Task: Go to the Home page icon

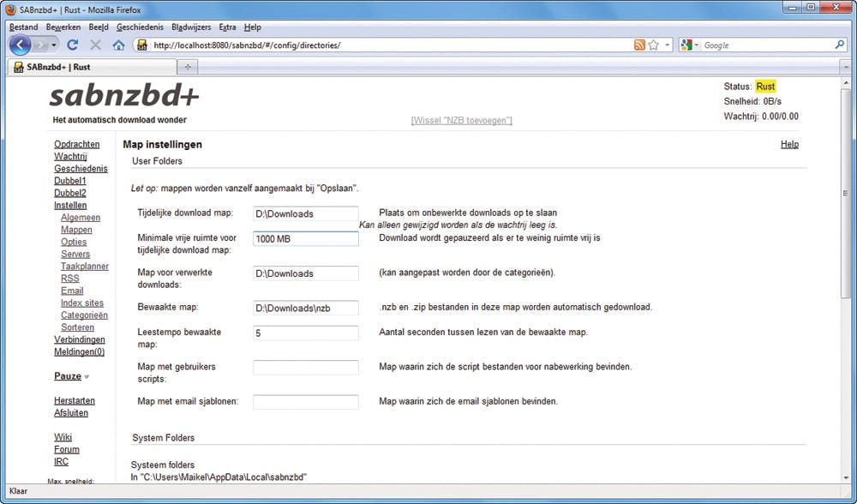Action: [118, 45]
